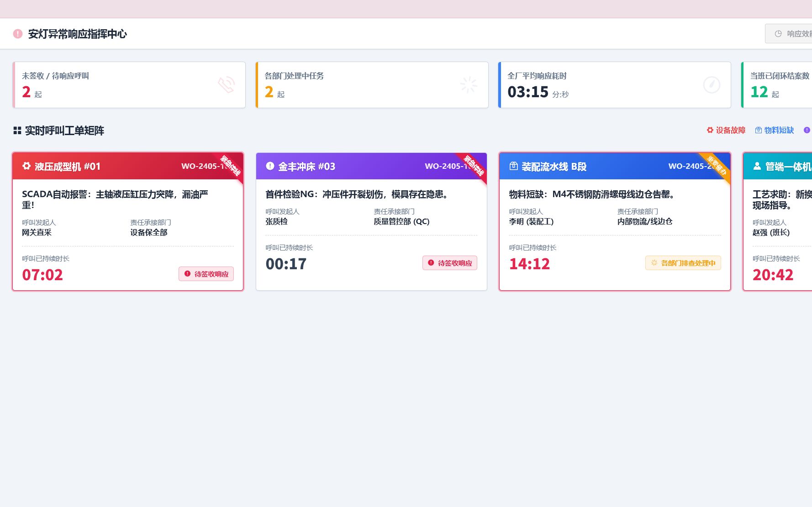This screenshot has width=812, height=507.
Task: Click 待签收响应 on the 液压成型机 #01 card
Action: [x=206, y=274]
